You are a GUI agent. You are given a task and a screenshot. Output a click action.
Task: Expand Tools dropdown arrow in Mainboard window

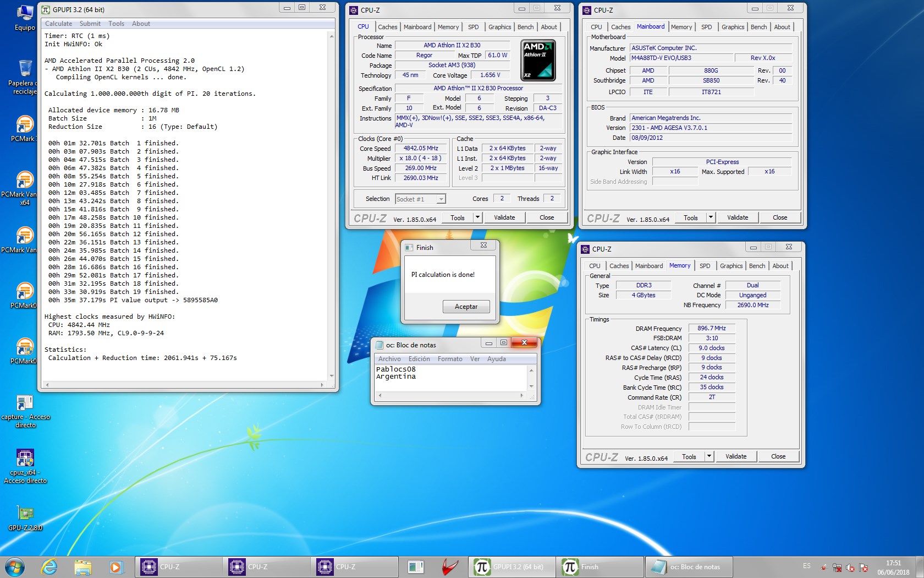(x=711, y=217)
